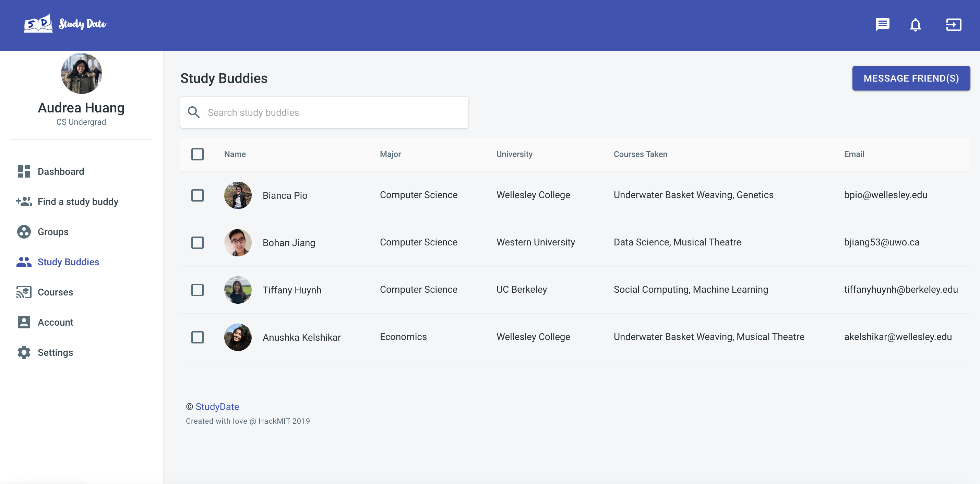Open Audrea Huang's profile photo
This screenshot has width=980, height=484.
[81, 73]
